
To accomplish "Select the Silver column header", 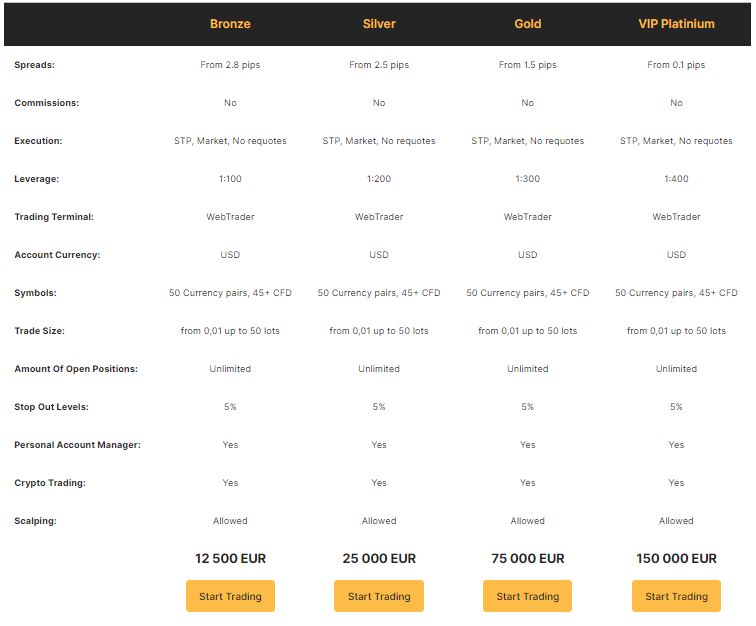I will tap(379, 24).
